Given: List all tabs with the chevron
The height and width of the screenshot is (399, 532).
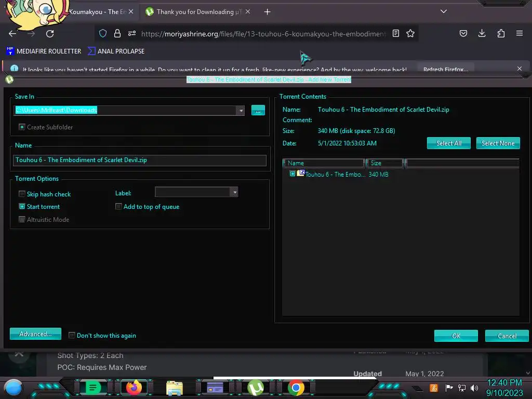Looking at the screenshot, I should click(x=444, y=11).
